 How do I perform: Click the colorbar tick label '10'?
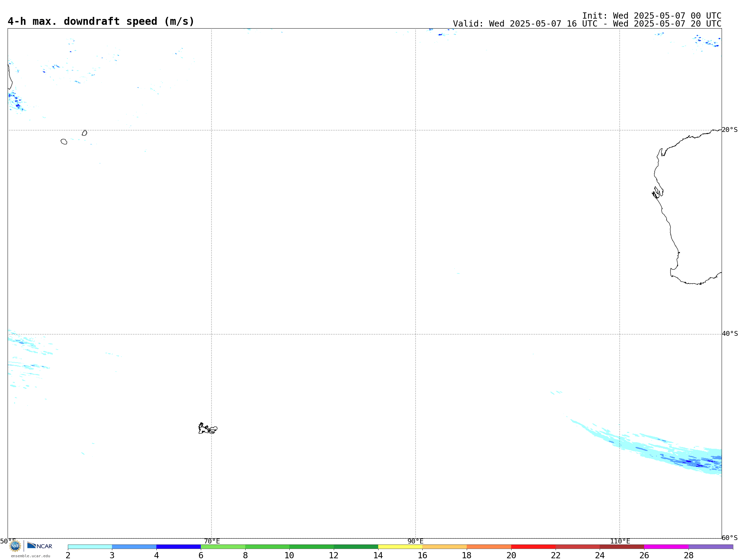point(289,556)
